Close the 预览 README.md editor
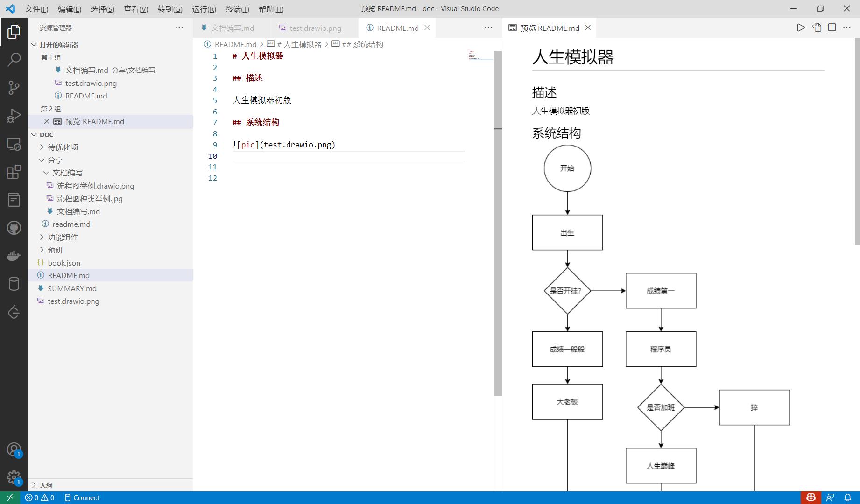 (587, 28)
